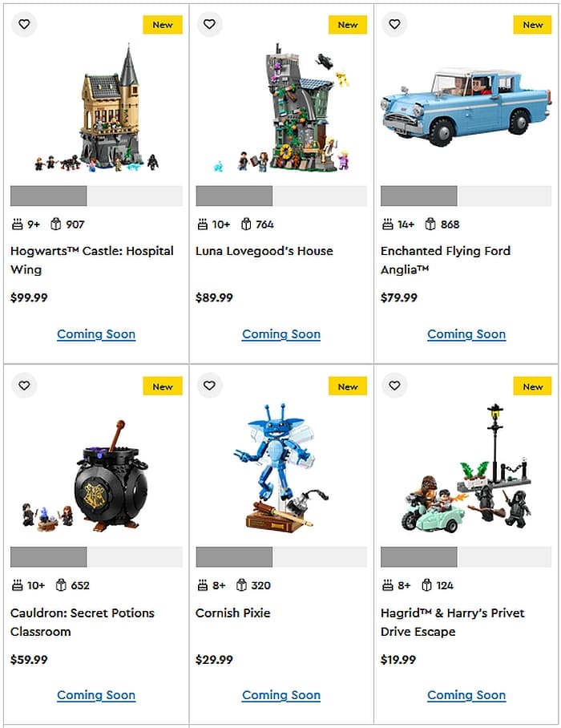Click Coming Soon under Luna Lovegood's House
This screenshot has height=728, width=561.
click(281, 334)
